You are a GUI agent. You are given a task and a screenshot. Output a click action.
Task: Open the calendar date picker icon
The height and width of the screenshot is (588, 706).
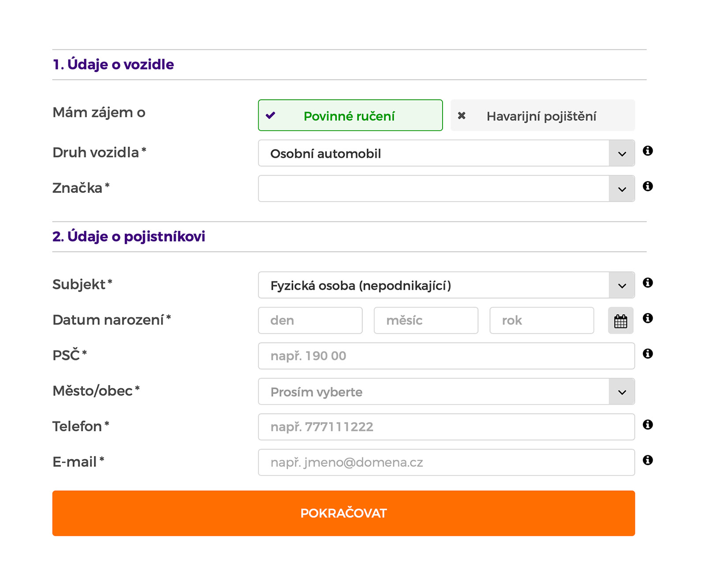coord(620,321)
